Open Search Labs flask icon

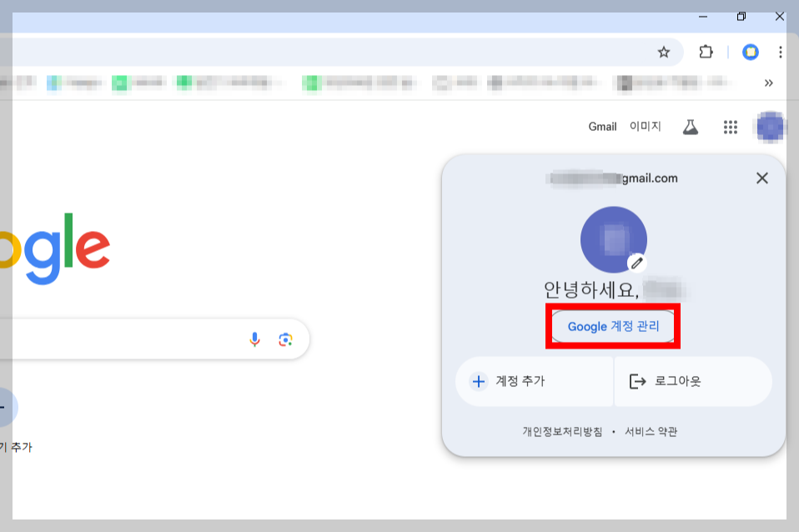click(691, 127)
